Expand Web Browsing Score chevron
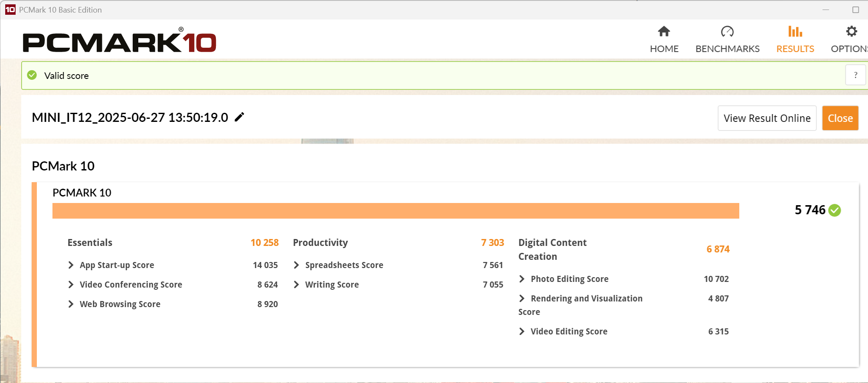868x383 pixels. pos(71,304)
